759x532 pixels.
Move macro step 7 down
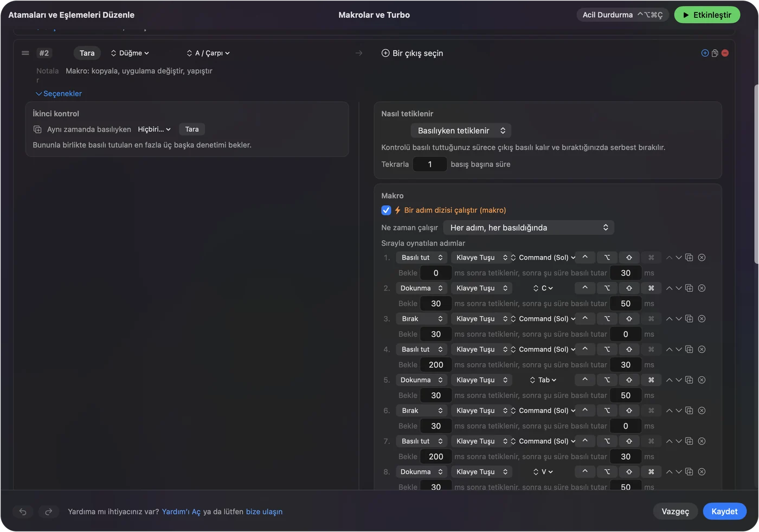point(679,441)
